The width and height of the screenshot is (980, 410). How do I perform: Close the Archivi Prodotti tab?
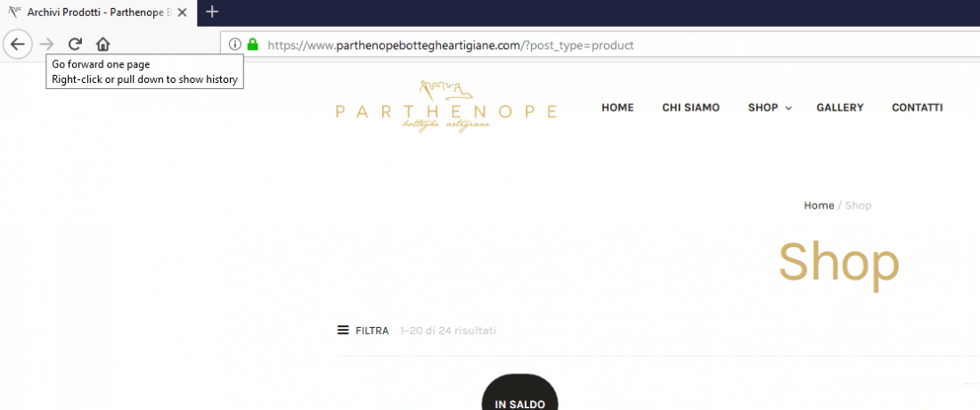pyautogui.click(x=182, y=12)
